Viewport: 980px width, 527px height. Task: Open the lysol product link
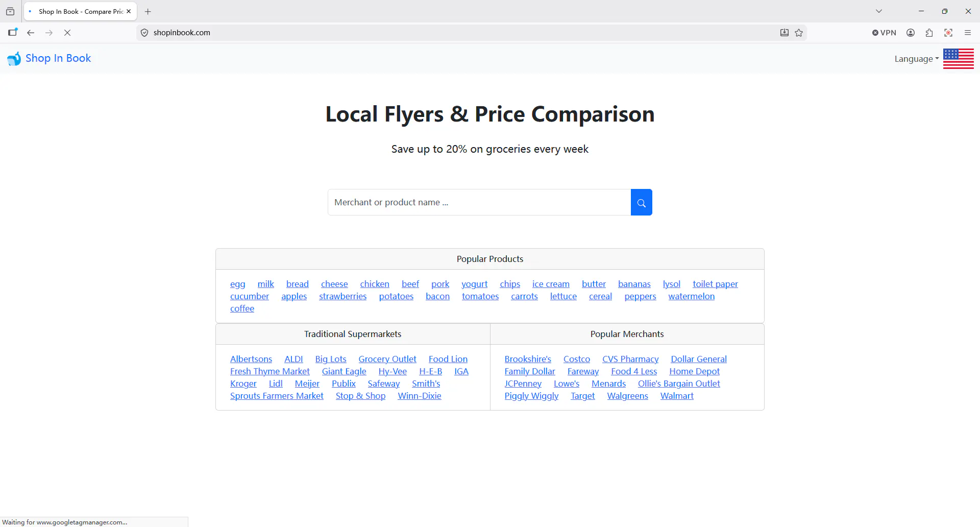[x=671, y=284]
